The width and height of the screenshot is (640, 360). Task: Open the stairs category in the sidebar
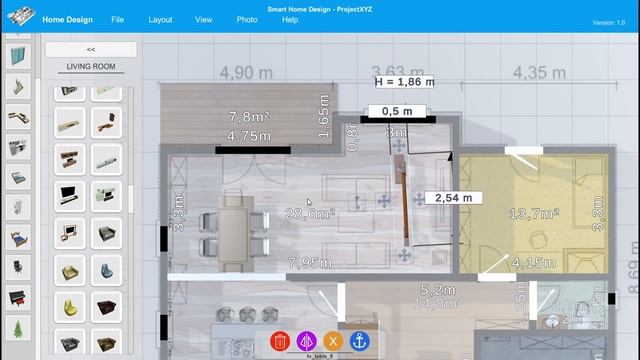(x=18, y=87)
